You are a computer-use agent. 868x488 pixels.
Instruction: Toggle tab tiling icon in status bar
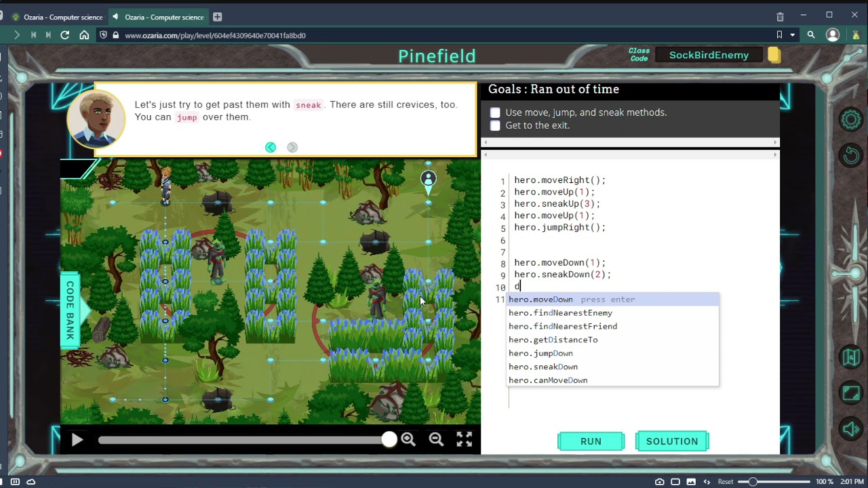coord(675,482)
